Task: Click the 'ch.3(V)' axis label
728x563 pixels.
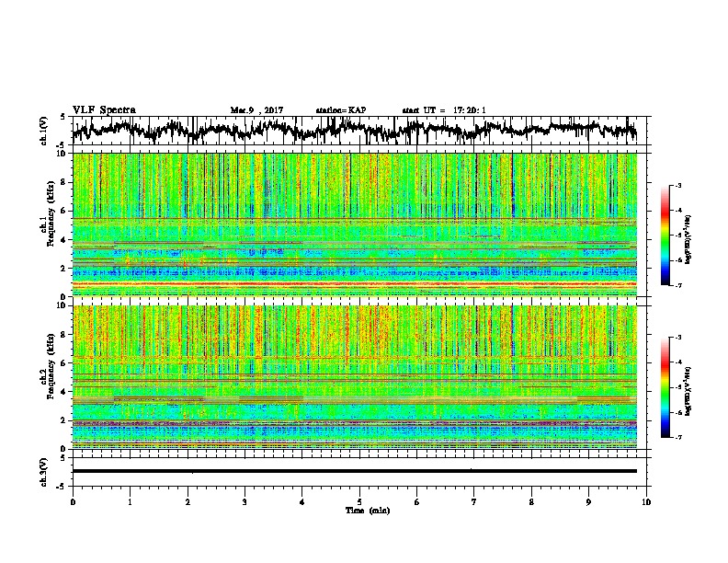Action: 44,472
